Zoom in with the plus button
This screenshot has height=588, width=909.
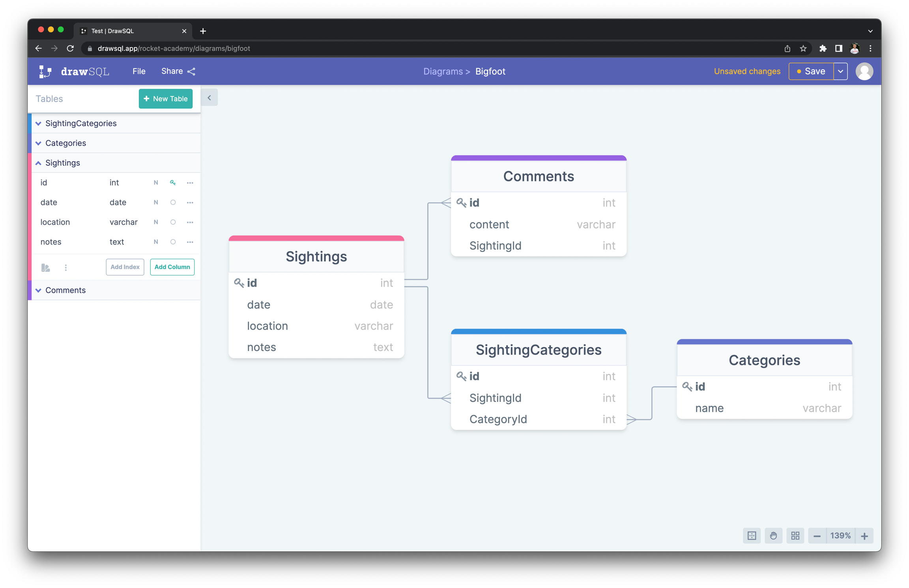pos(864,536)
